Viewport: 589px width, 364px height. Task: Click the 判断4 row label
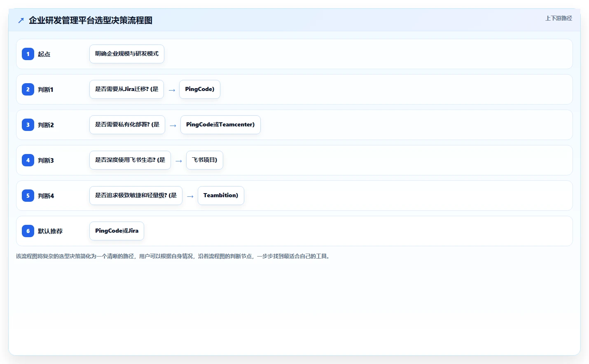(46, 196)
